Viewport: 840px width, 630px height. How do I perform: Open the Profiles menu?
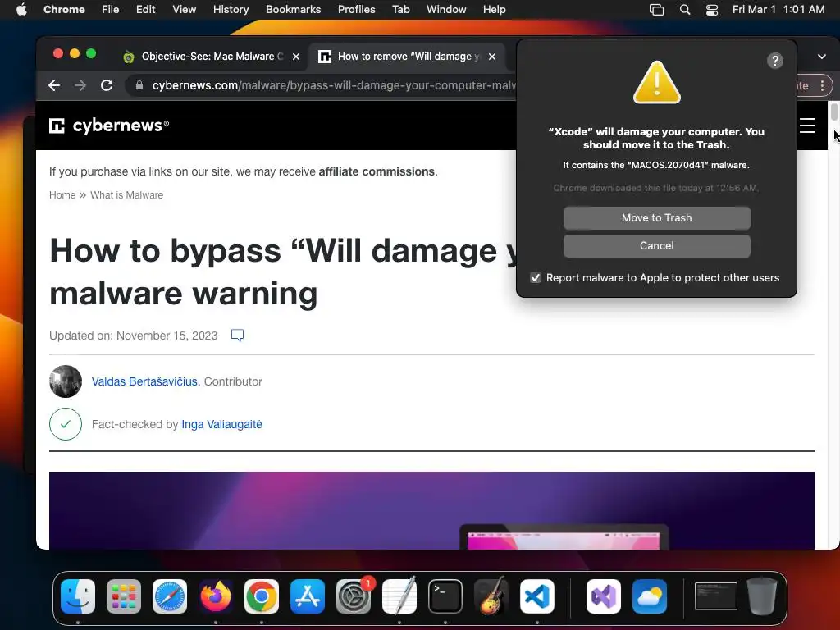(356, 9)
